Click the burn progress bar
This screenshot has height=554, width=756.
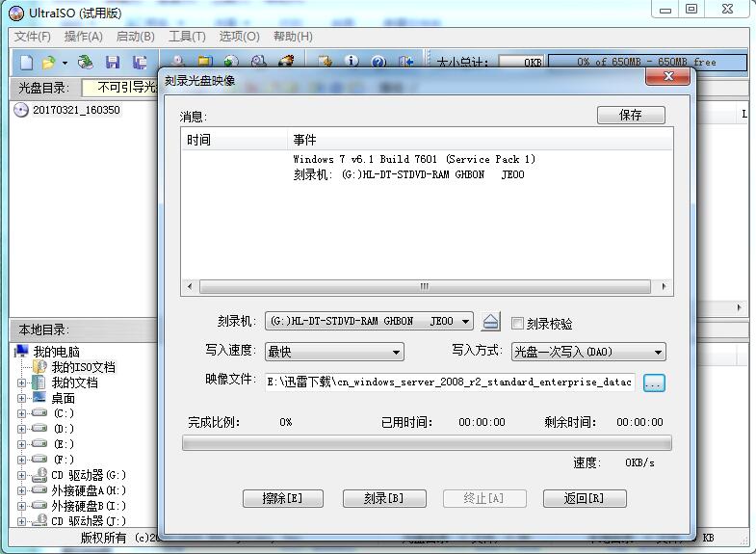pos(427,442)
